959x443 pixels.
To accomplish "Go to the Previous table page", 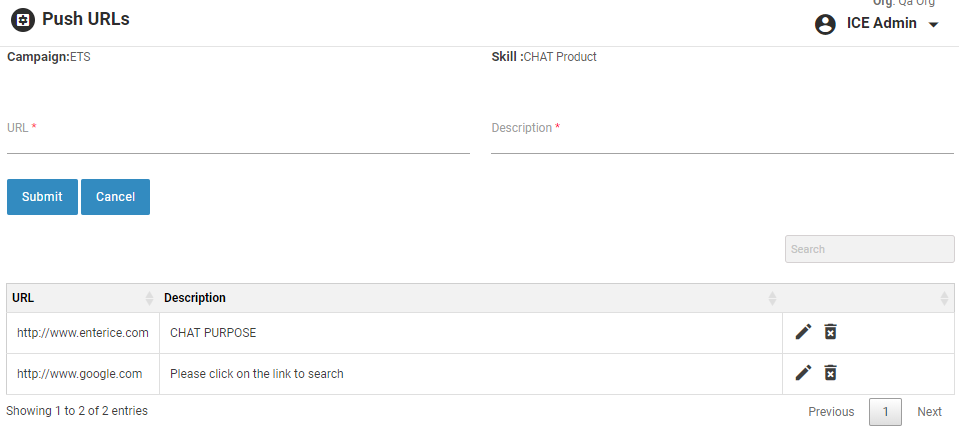I will click(831, 412).
